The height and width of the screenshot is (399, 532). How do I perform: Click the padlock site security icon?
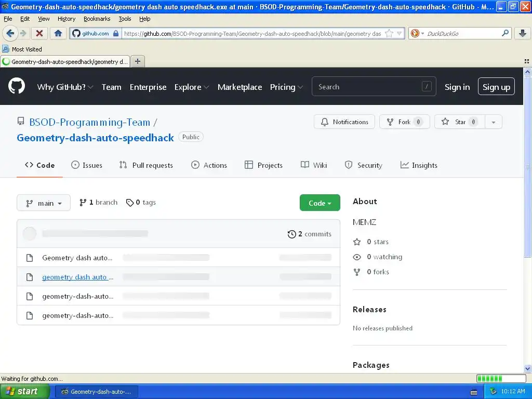click(x=116, y=33)
